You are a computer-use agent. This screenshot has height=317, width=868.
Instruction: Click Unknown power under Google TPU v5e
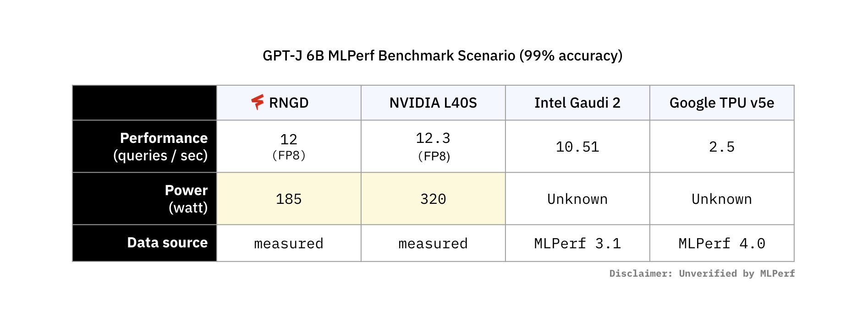coord(721,199)
